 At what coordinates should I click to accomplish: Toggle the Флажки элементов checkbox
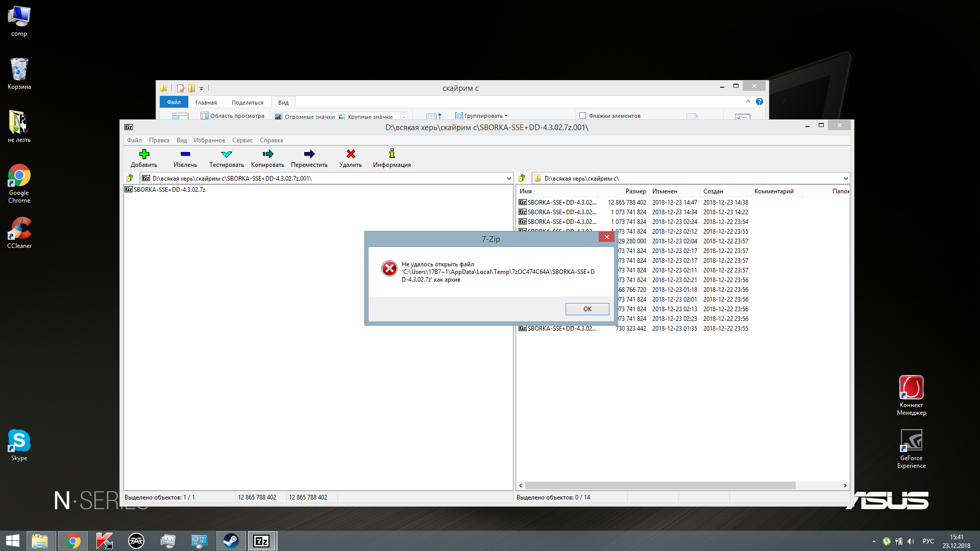[582, 116]
